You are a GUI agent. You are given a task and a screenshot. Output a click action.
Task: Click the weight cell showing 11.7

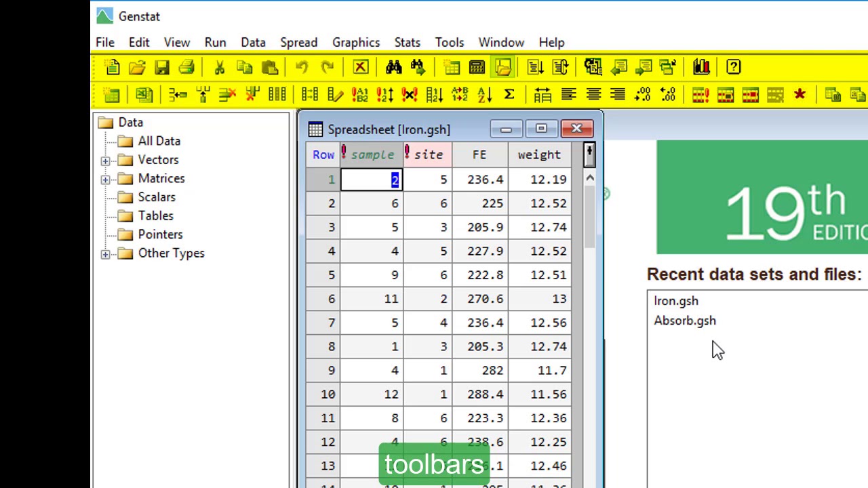pyautogui.click(x=539, y=370)
